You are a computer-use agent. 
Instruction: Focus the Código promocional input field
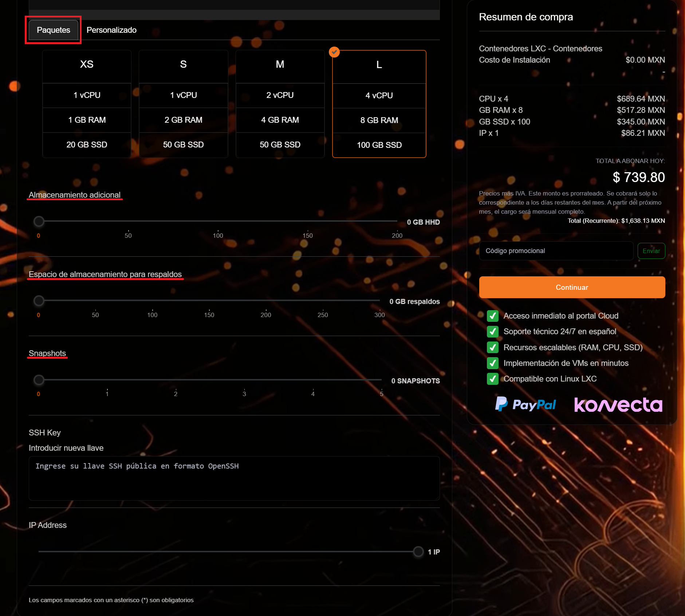pos(556,251)
